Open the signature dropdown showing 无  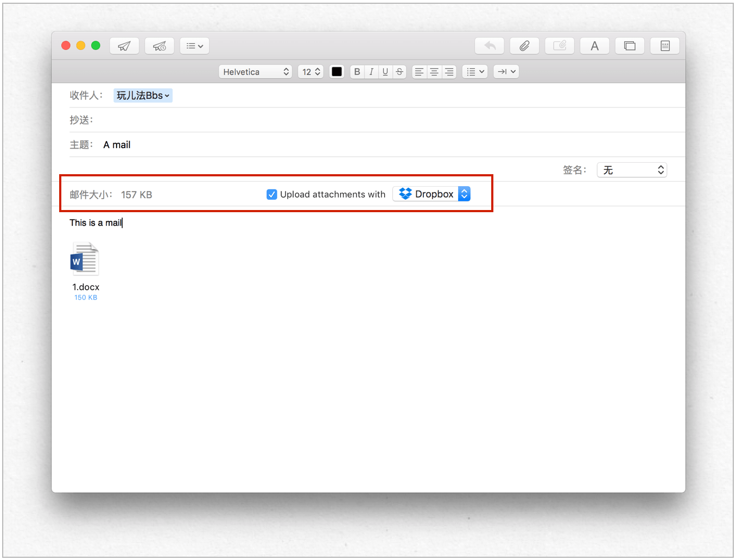coord(632,170)
